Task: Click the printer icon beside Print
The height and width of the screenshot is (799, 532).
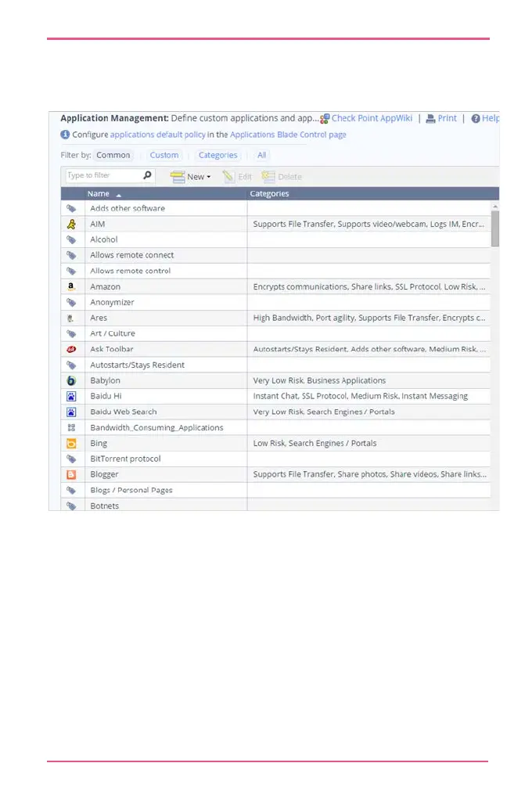Action: (430, 119)
